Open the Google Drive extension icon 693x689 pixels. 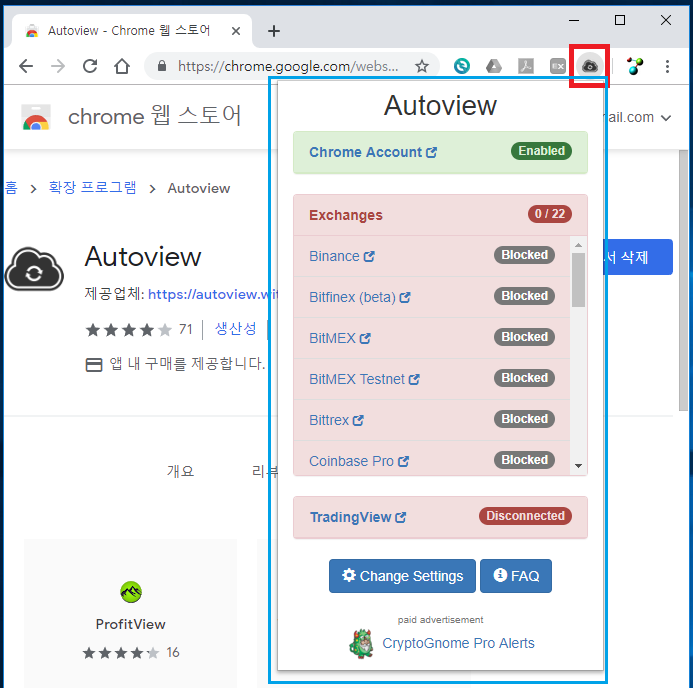pyautogui.click(x=493, y=66)
